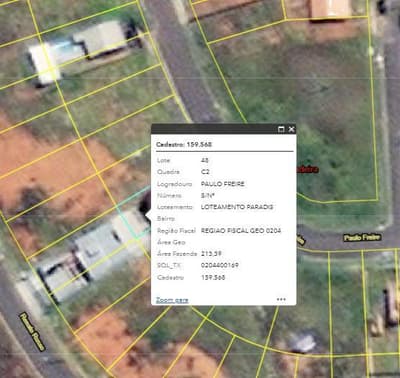Select Número value 'S/Nº'
The width and height of the screenshot is (400, 378).
207,195
